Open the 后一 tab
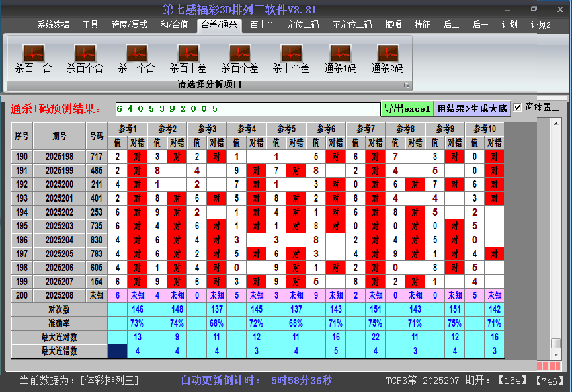 pos(480,25)
